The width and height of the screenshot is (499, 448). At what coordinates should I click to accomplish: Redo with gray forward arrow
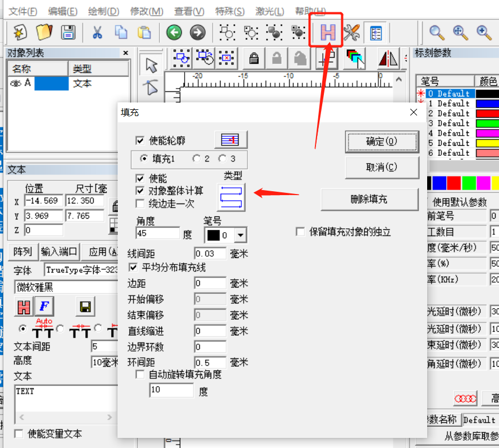click(x=198, y=33)
